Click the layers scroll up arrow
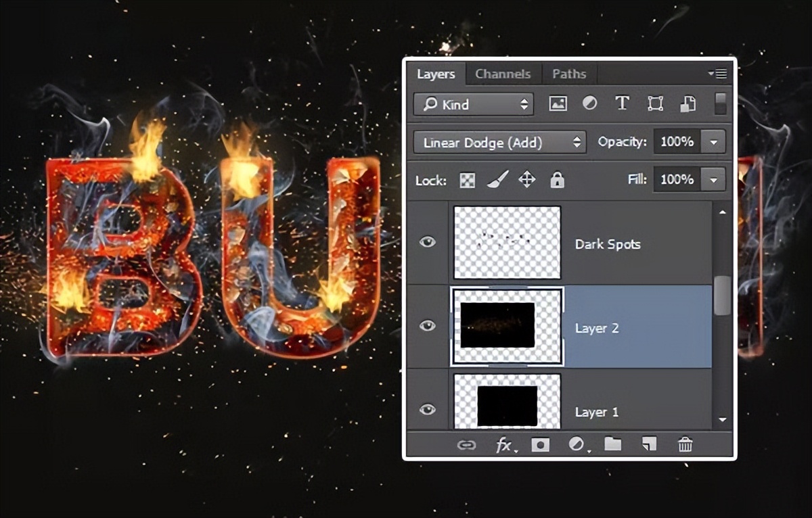The image size is (812, 518). 722,212
